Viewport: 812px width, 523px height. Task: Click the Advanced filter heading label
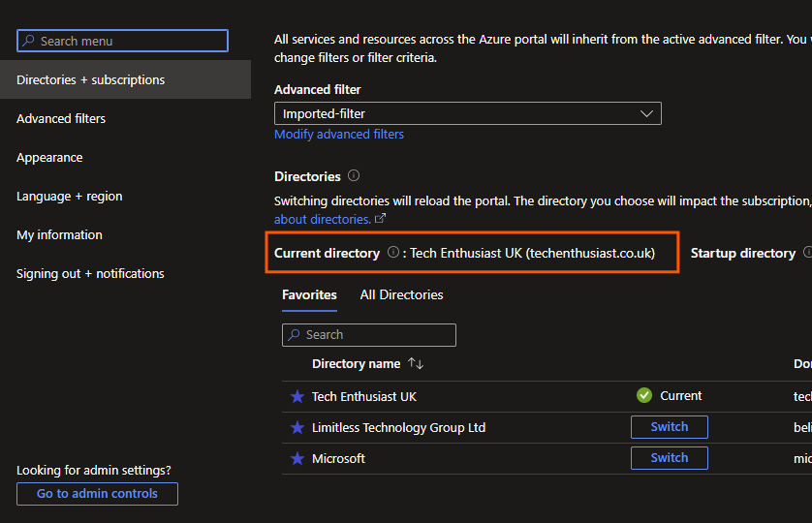point(318,89)
